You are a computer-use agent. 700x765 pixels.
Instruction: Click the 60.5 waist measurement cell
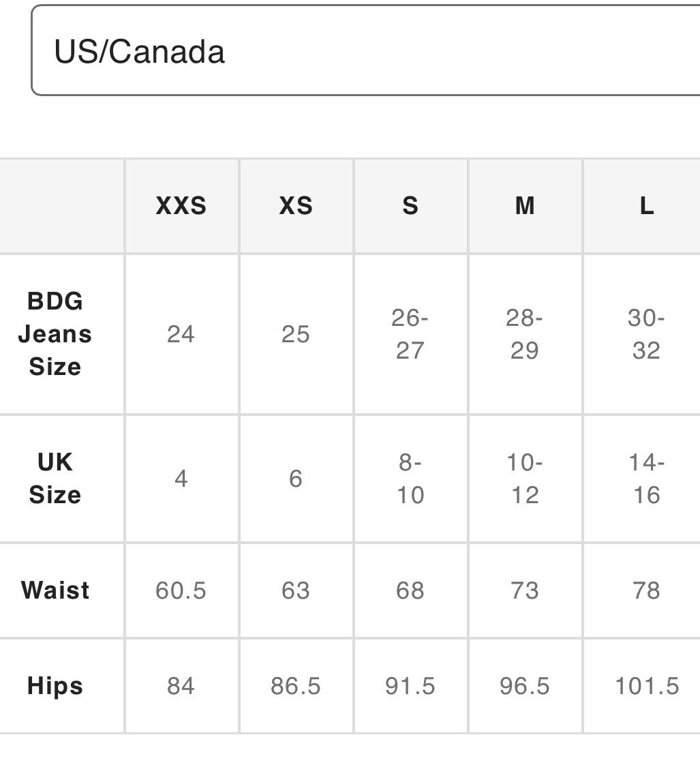[x=181, y=590]
